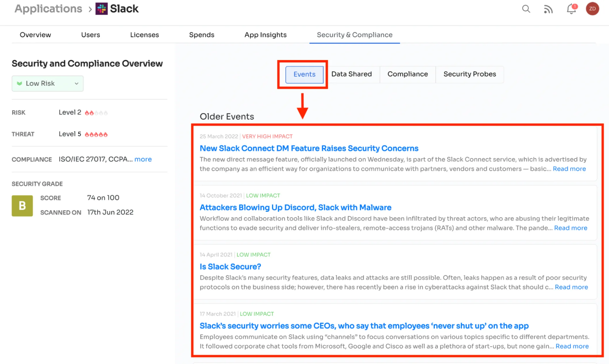
Task: Click LOW IMPACT label on 17 March 2021
Action: (x=257, y=314)
